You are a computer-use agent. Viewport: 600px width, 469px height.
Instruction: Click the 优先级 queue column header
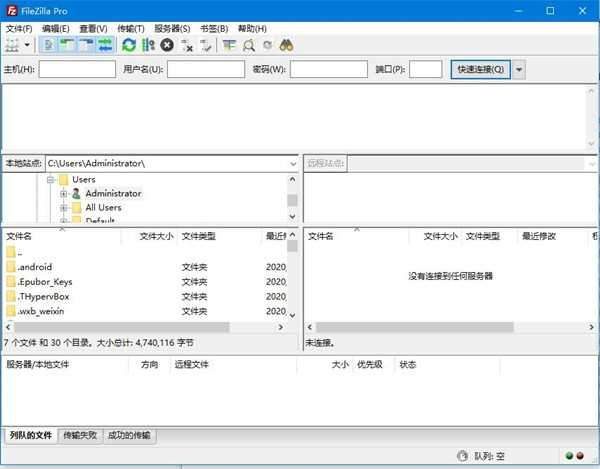pos(370,365)
